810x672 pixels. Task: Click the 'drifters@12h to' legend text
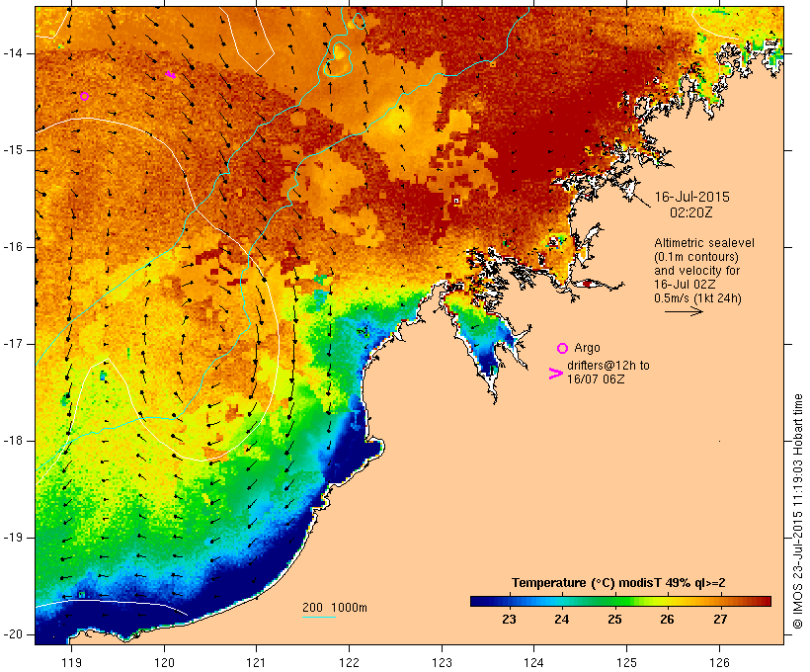608,366
